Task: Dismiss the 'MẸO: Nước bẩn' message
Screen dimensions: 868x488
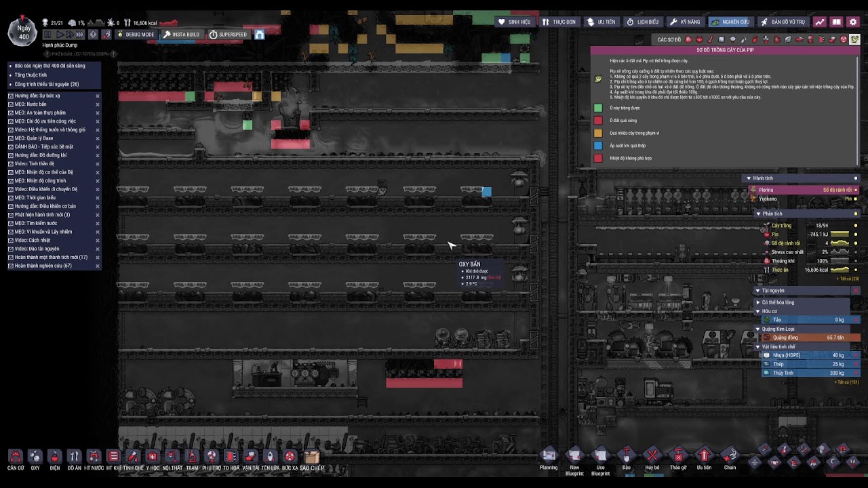Action: pos(97,104)
